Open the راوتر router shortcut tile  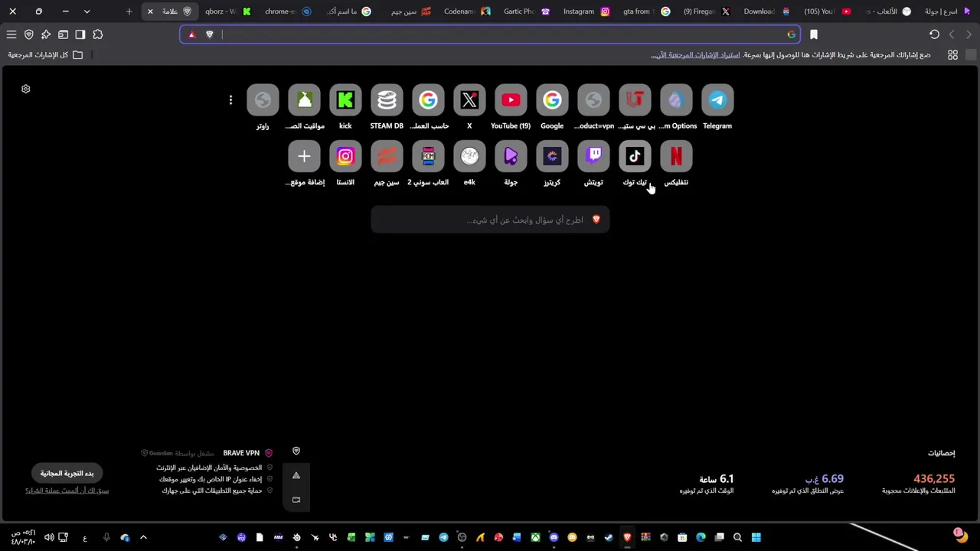pos(263,100)
